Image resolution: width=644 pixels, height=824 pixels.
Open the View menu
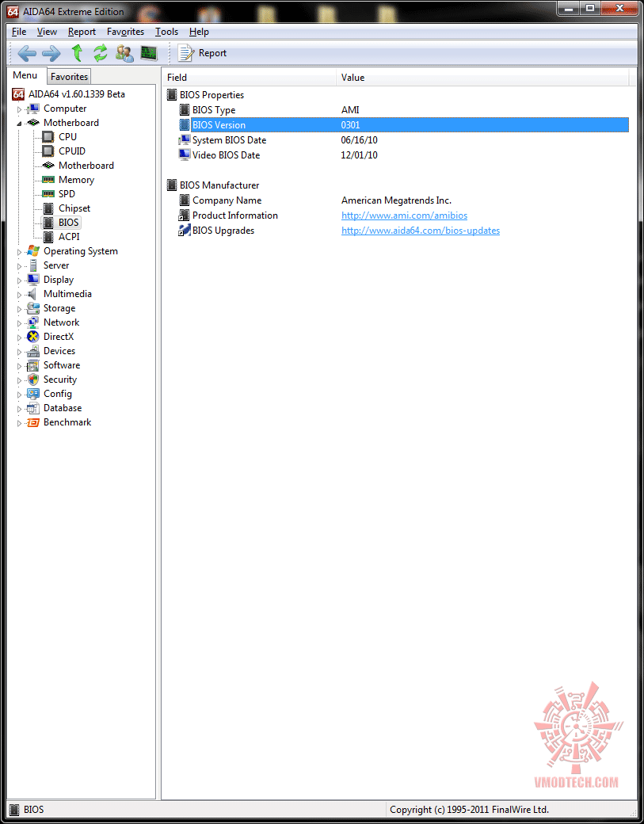pyautogui.click(x=48, y=32)
